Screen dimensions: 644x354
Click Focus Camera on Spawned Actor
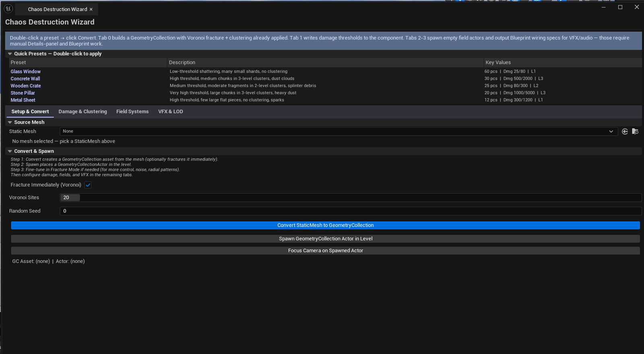coord(326,250)
